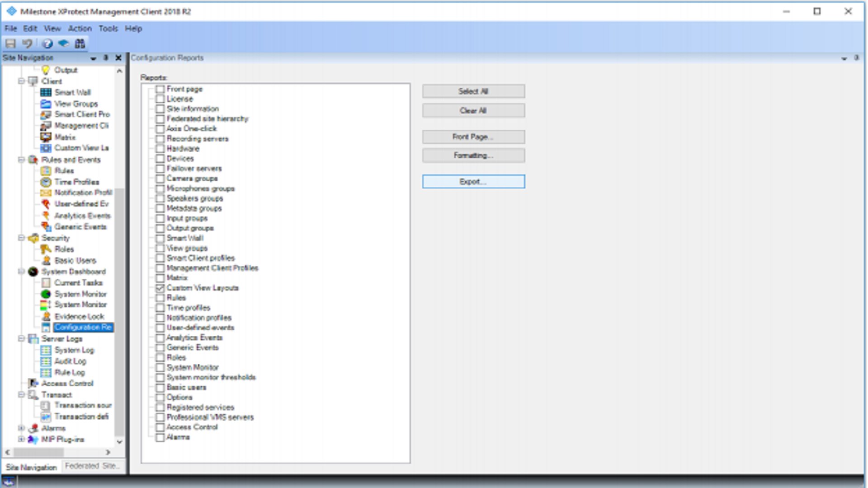This screenshot has height=488, width=868.
Task: Collapse the Rules and Events node
Action: tap(21, 160)
